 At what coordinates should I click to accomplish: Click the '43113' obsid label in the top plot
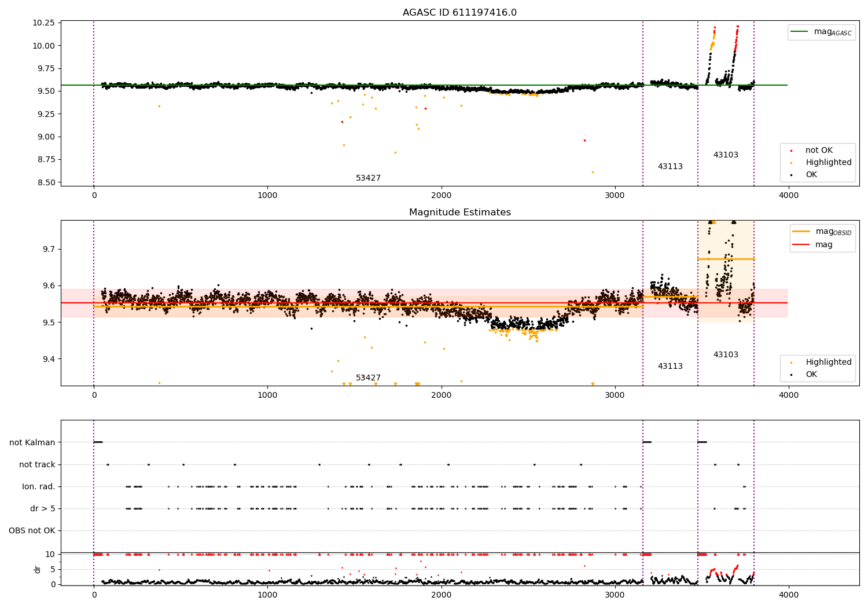point(670,167)
